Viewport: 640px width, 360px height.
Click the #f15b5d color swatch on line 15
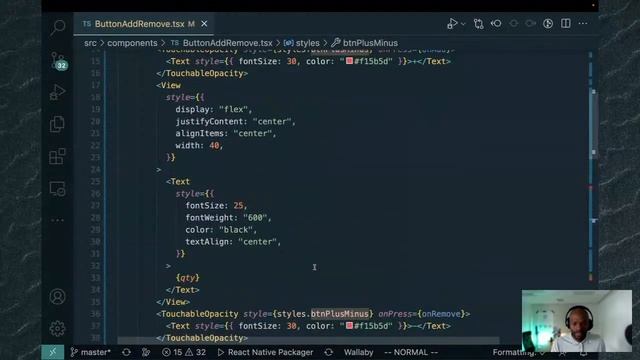pyautogui.click(x=349, y=61)
